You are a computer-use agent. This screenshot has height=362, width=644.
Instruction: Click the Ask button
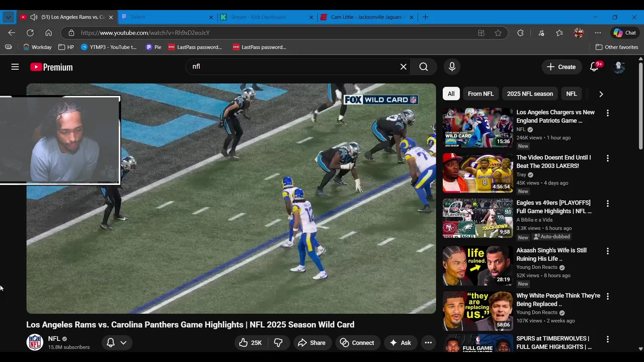coord(400,343)
